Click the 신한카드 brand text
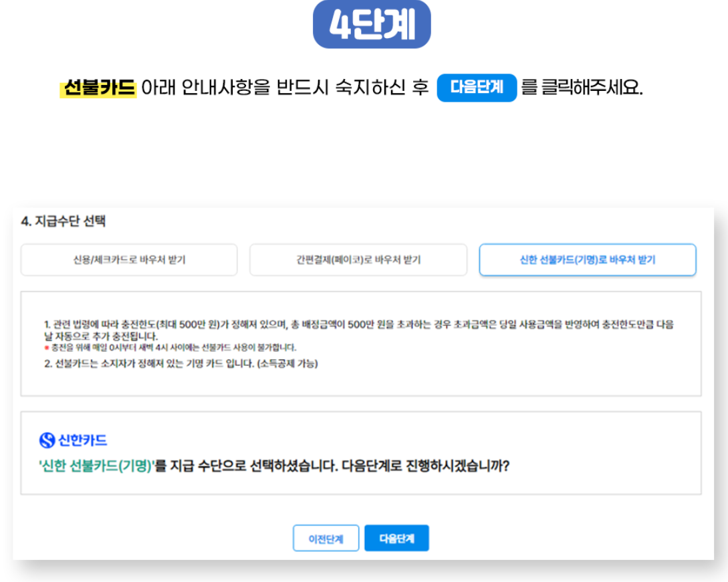Image resolution: width=728 pixels, height=582 pixels. tap(82, 440)
